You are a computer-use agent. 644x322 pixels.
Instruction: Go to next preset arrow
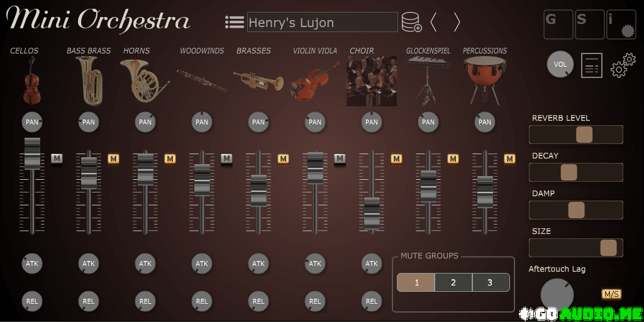pos(457,22)
